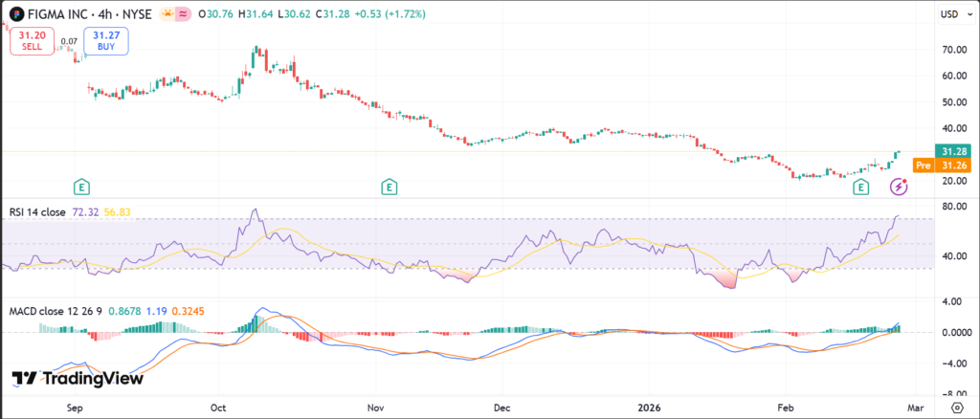Click the pre-market session sun icon
Screen dimensions: 980x419
pyautogui.click(x=170, y=15)
